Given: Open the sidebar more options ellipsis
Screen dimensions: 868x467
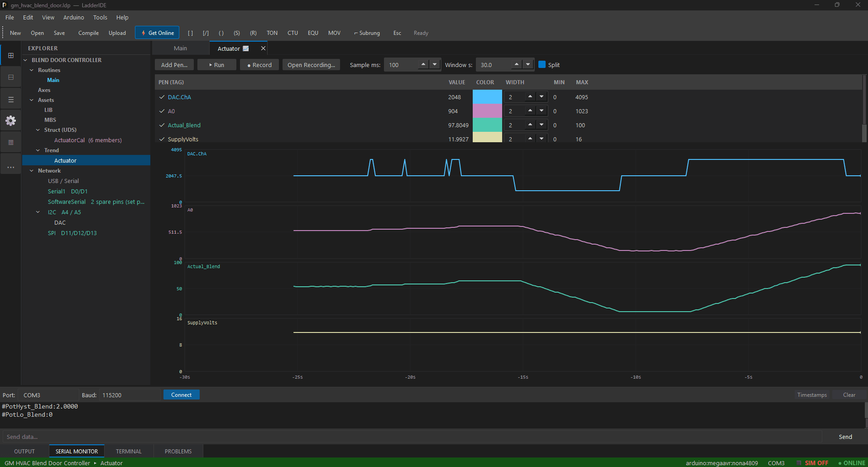Looking at the screenshot, I should [x=11, y=167].
